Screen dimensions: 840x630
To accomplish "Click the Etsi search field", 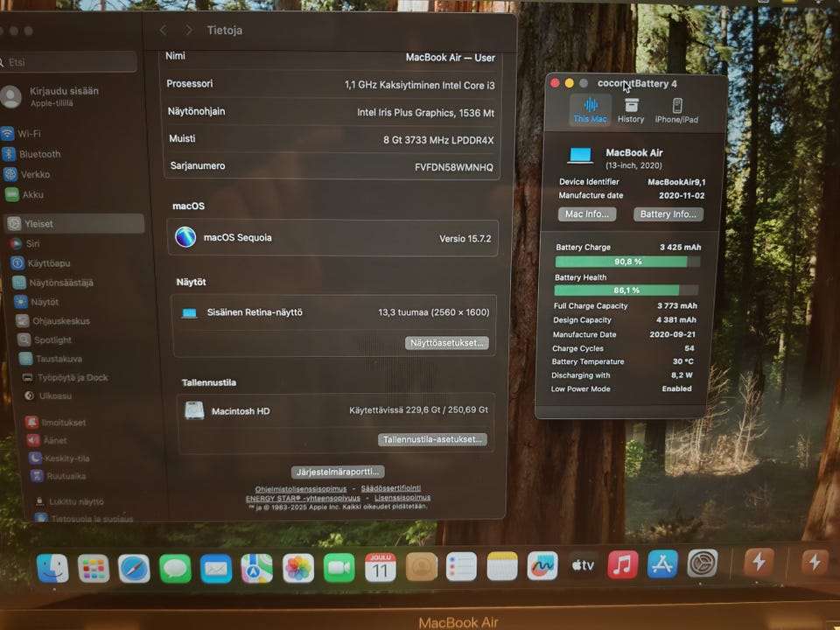I will (68, 62).
